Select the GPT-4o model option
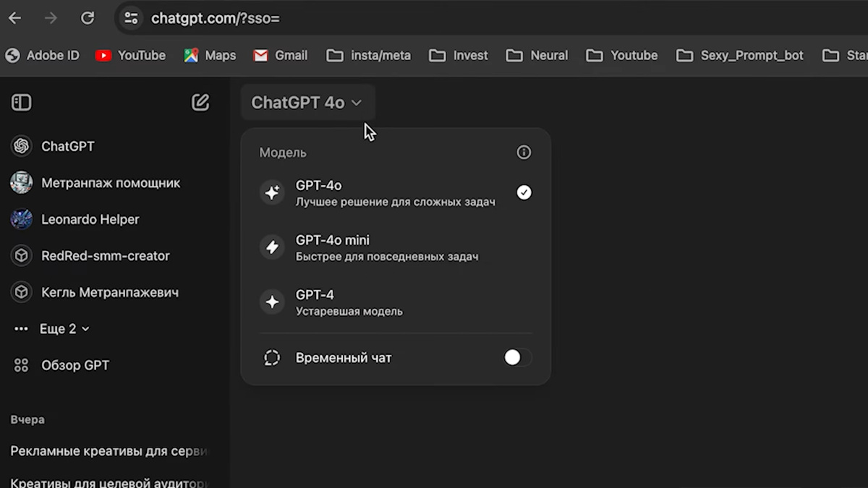This screenshot has height=488, width=868. point(396,193)
